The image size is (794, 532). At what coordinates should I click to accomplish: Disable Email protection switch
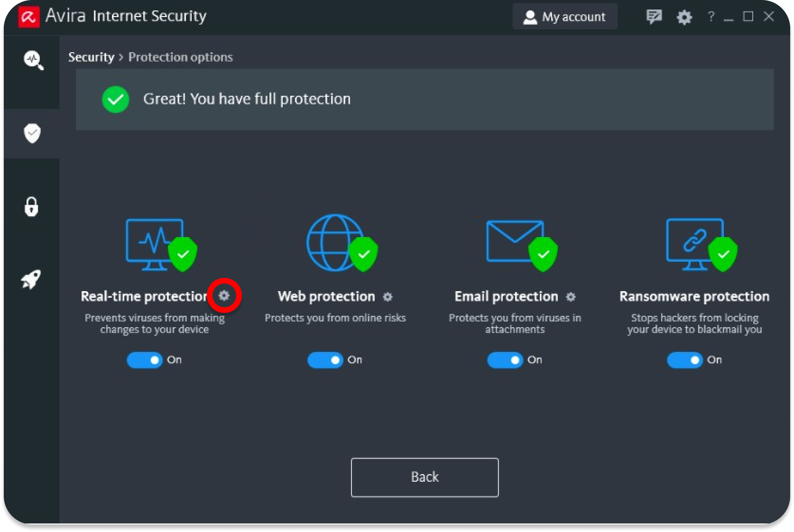pos(505,360)
